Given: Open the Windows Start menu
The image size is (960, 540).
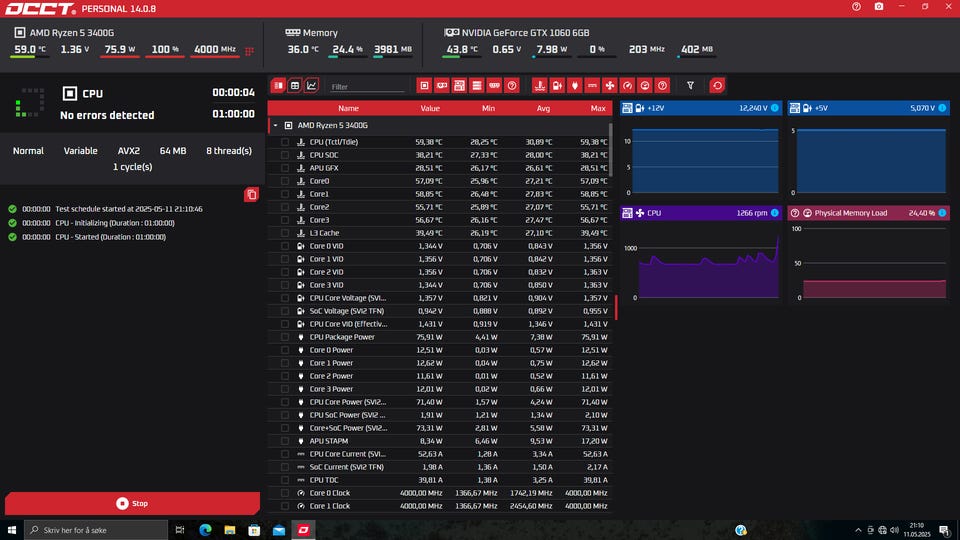Looking at the screenshot, I should pyautogui.click(x=12, y=530).
